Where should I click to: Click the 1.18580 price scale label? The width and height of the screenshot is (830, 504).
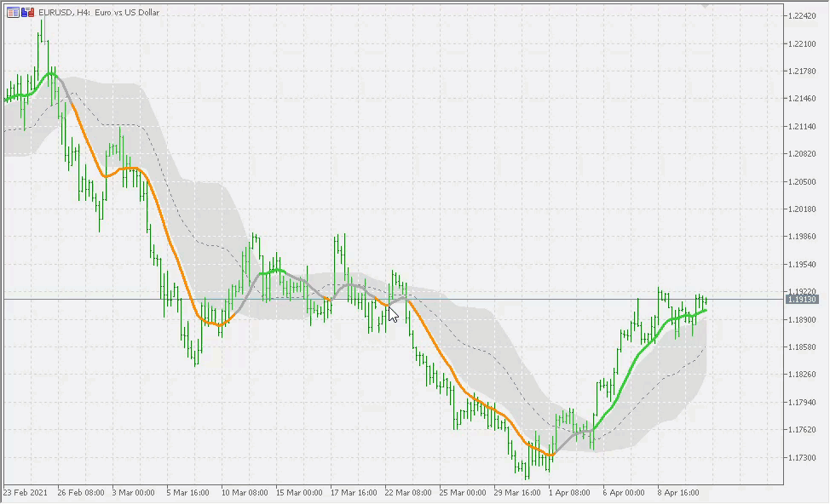point(801,347)
